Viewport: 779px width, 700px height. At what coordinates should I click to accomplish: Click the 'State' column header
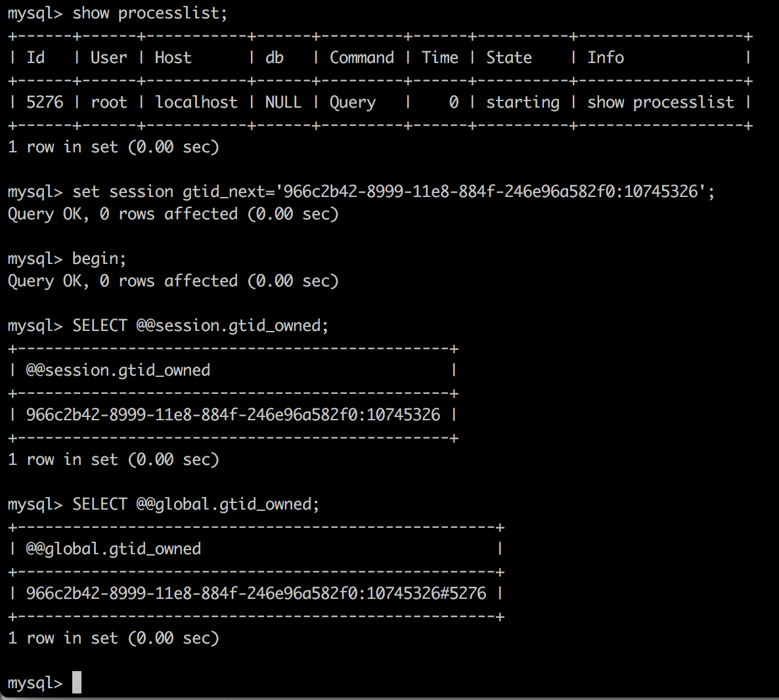(509, 58)
